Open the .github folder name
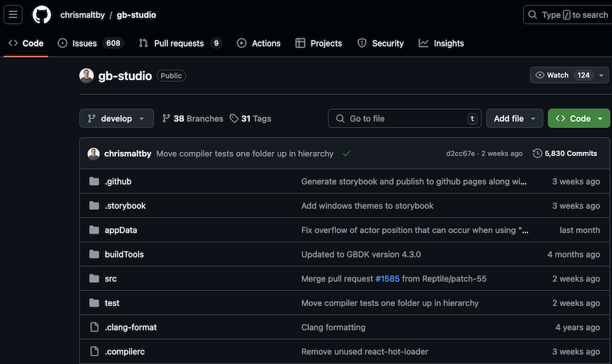Viewport: 612px width, 364px height. click(118, 182)
